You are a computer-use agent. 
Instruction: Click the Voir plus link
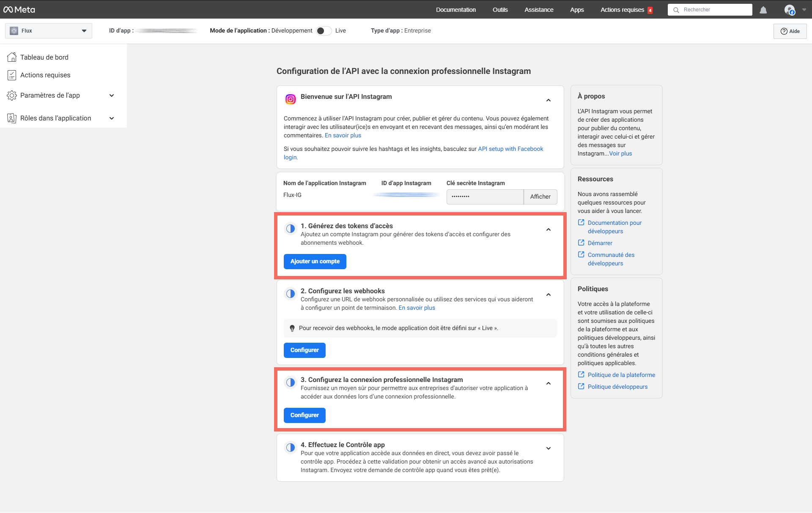click(620, 153)
